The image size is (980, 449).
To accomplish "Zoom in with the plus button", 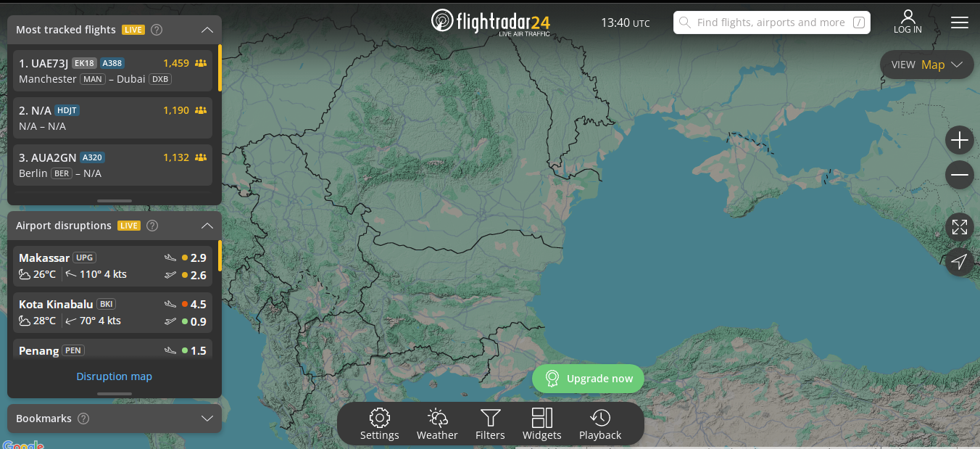I will (x=960, y=140).
